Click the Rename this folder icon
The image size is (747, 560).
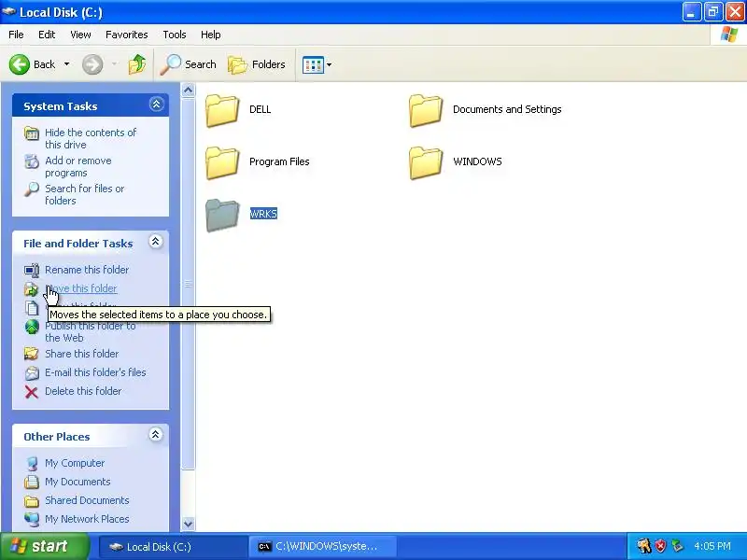click(32, 271)
